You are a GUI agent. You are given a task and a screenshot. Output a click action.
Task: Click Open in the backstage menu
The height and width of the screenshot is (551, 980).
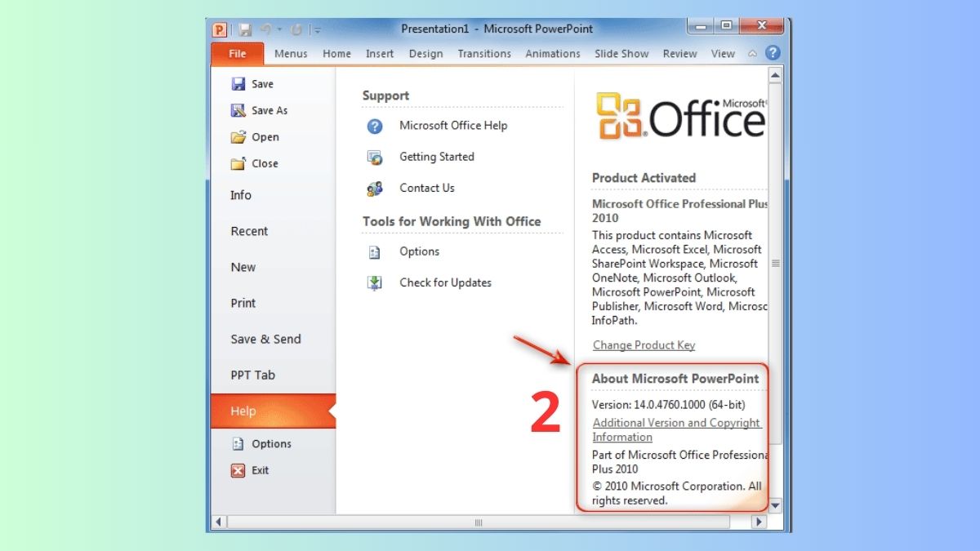point(265,137)
